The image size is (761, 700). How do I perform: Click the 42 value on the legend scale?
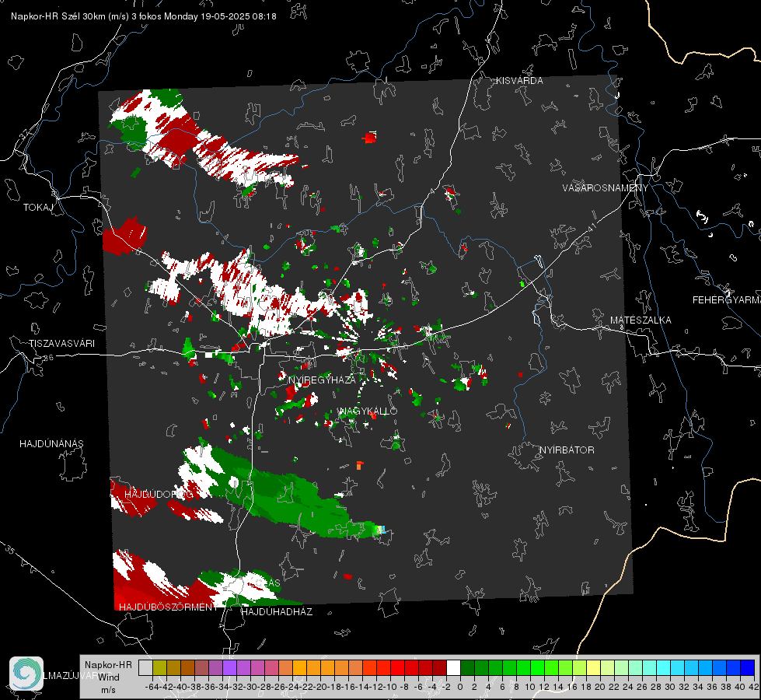pos(754,687)
